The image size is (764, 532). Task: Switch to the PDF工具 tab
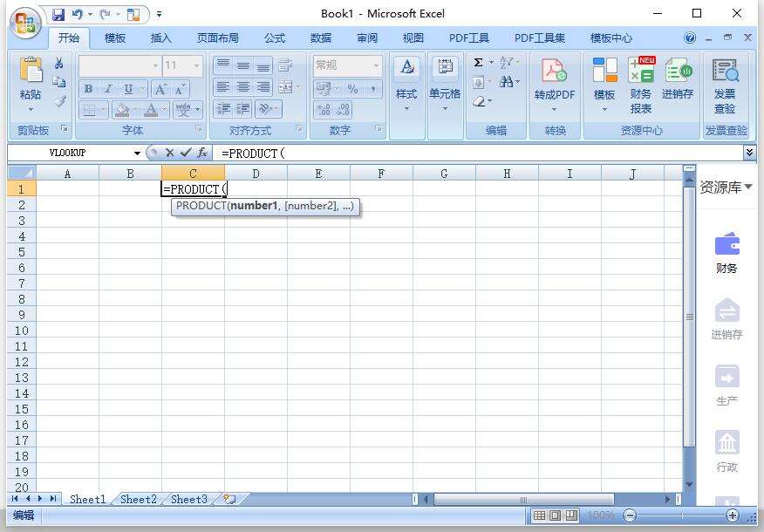click(468, 38)
